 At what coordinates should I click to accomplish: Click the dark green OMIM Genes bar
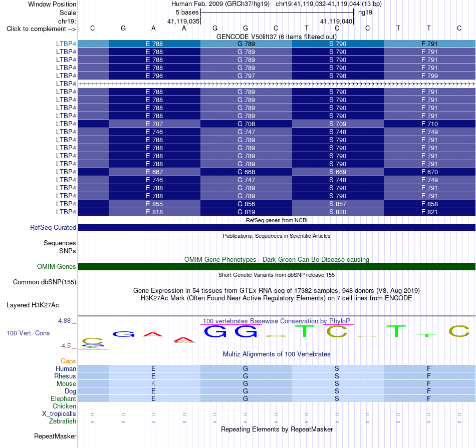coord(277,267)
